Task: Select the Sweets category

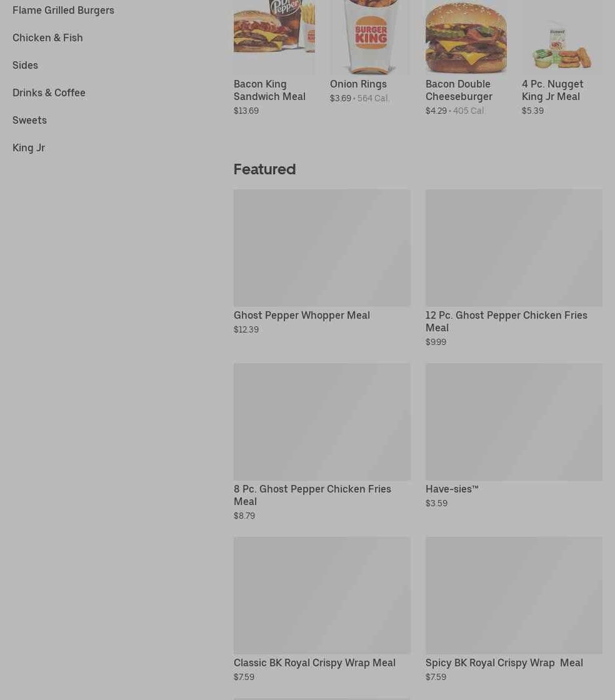Action: pyautogui.click(x=29, y=120)
